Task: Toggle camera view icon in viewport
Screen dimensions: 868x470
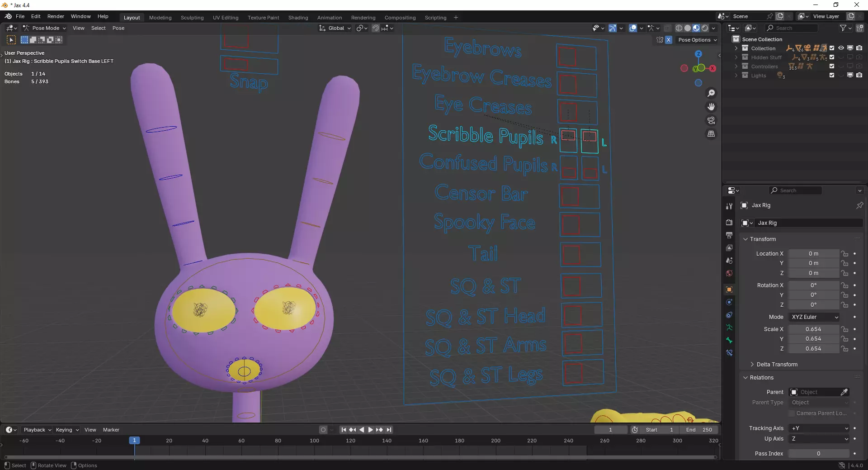Action: 711,120
